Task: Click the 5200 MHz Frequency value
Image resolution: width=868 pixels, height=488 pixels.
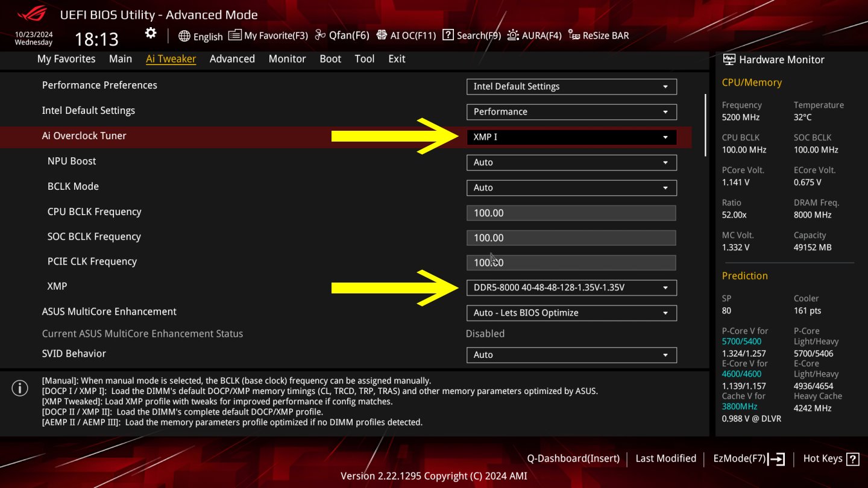Action: pos(741,117)
